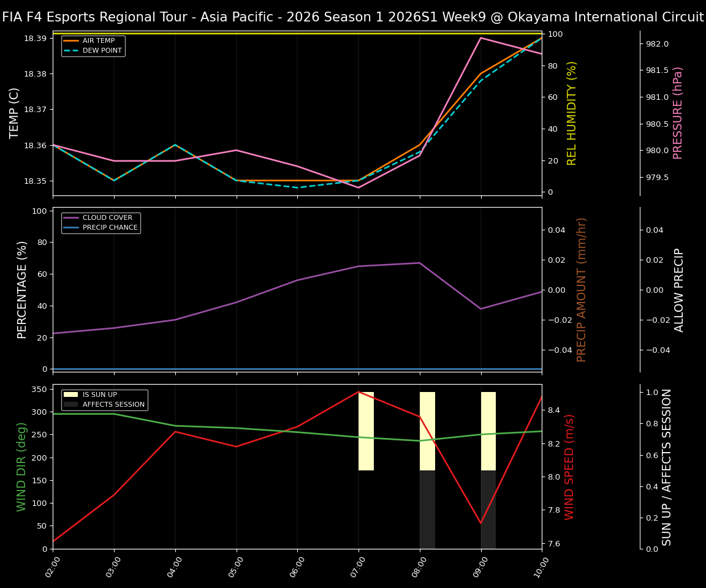Click the pressure peak point near 09:00
Image resolution: width=706 pixels, height=588 pixels.
pyautogui.click(x=480, y=38)
